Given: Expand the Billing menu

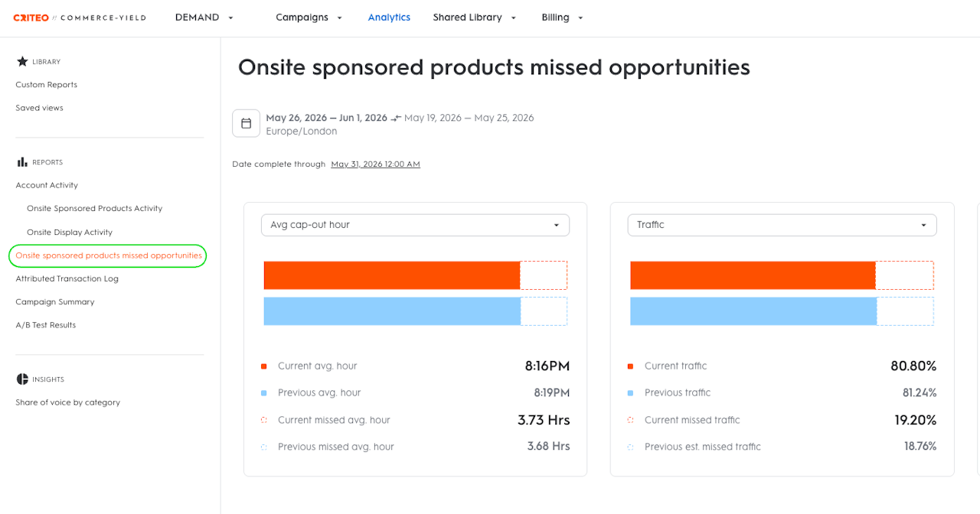Looking at the screenshot, I should pos(563,18).
